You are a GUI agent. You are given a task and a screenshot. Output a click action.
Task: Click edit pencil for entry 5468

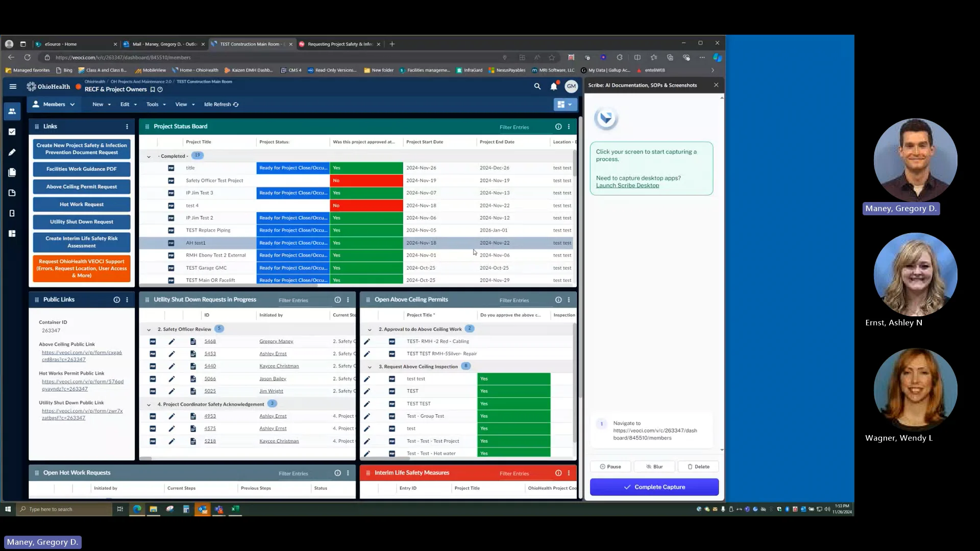tap(171, 341)
